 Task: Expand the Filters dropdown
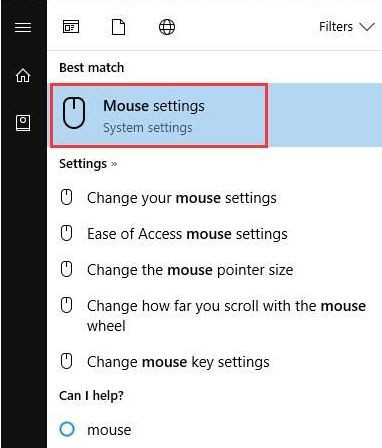pyautogui.click(x=347, y=27)
